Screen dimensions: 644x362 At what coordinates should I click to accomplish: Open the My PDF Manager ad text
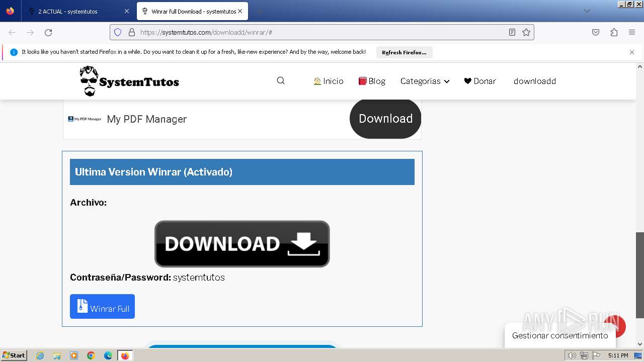[x=146, y=119]
